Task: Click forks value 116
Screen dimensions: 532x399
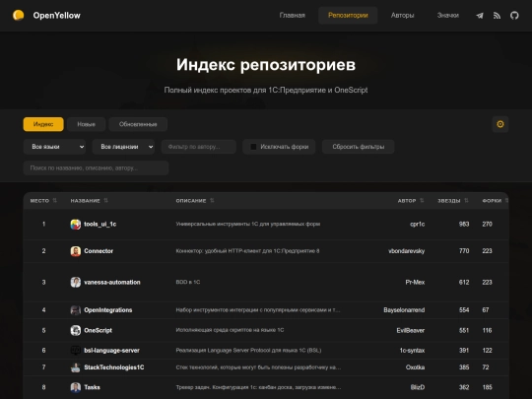Action: (x=488, y=330)
